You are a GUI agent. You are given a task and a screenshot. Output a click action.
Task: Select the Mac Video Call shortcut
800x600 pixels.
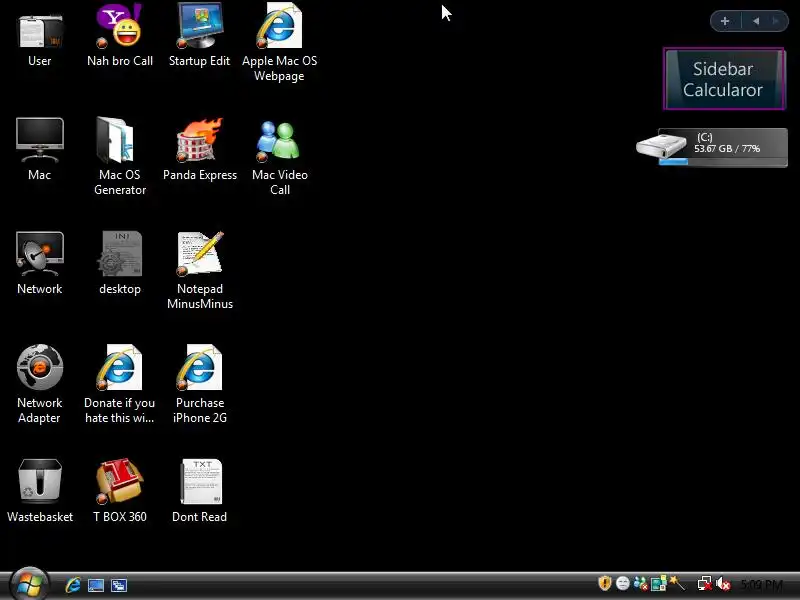[x=280, y=156]
